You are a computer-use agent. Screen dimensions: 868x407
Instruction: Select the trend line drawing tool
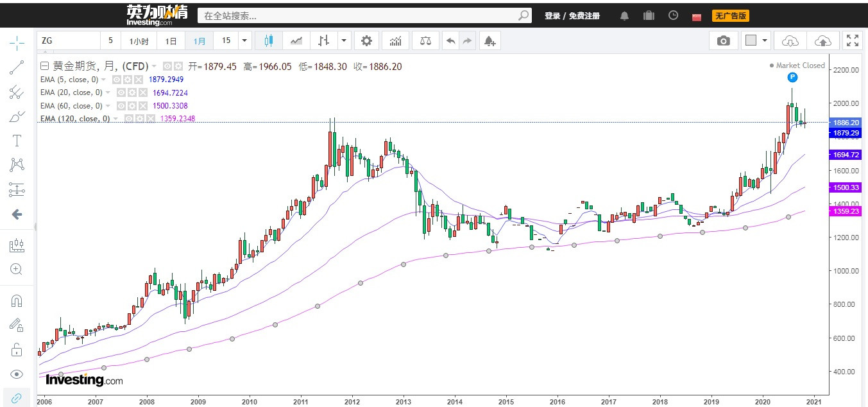pyautogui.click(x=17, y=67)
